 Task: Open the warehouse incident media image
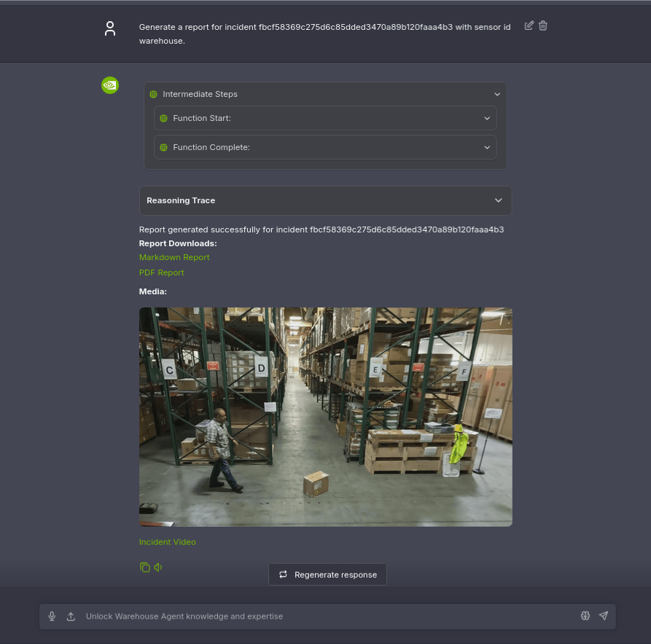click(x=325, y=417)
